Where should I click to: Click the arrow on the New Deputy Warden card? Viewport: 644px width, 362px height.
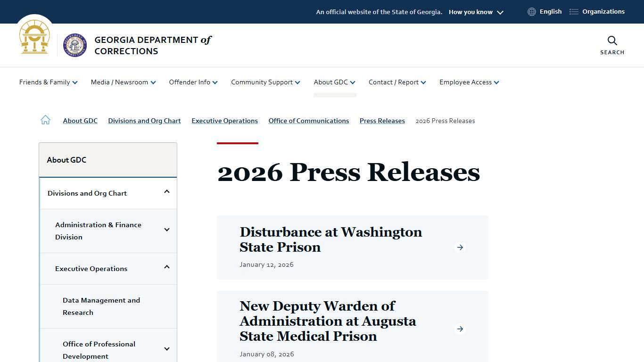pos(460,329)
